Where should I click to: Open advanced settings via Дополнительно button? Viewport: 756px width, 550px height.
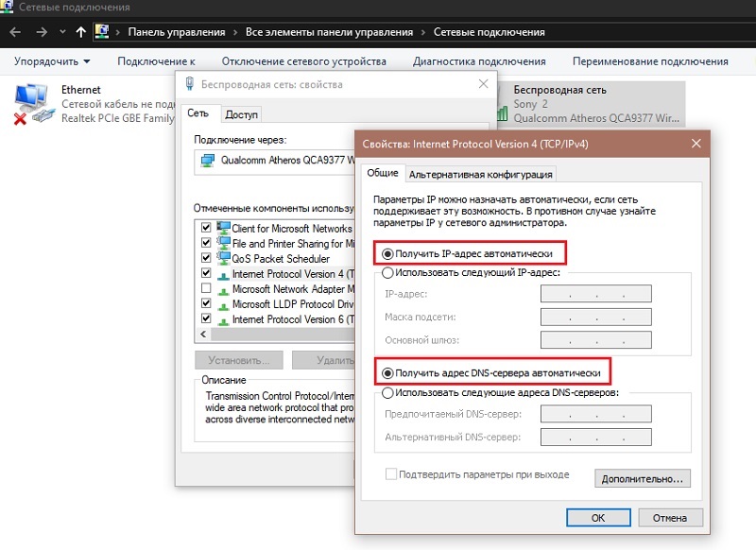point(642,479)
